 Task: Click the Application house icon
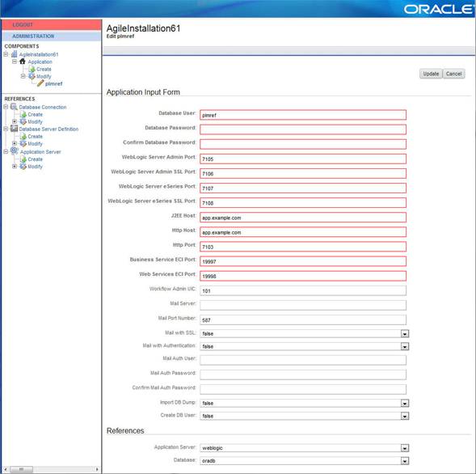click(x=23, y=61)
